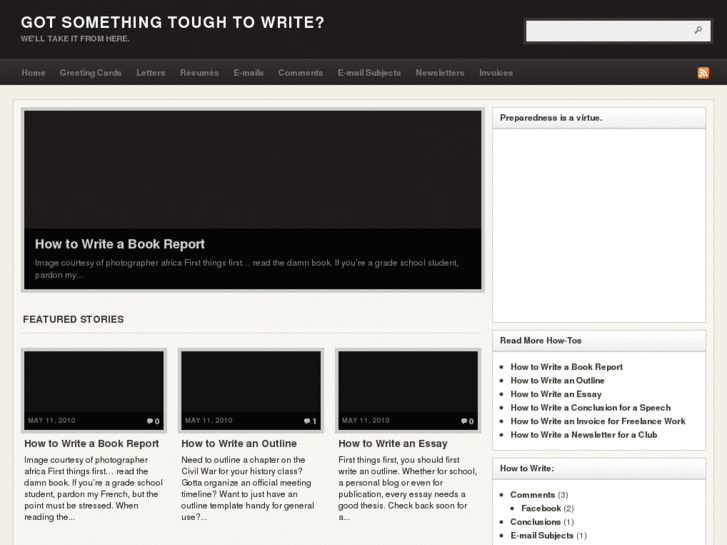
Task: Open the Résumés navigation item
Action: pyautogui.click(x=199, y=73)
